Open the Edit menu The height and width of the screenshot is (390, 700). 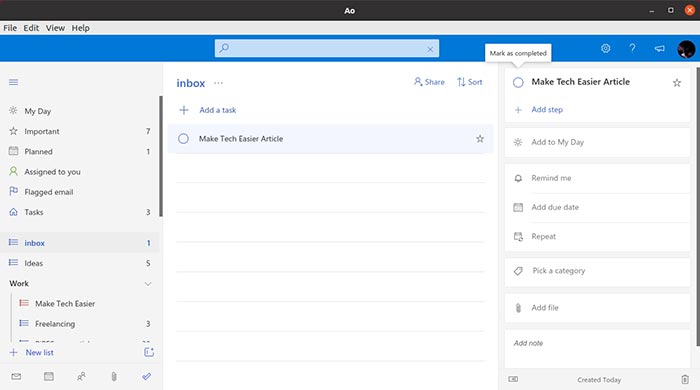[x=31, y=28]
